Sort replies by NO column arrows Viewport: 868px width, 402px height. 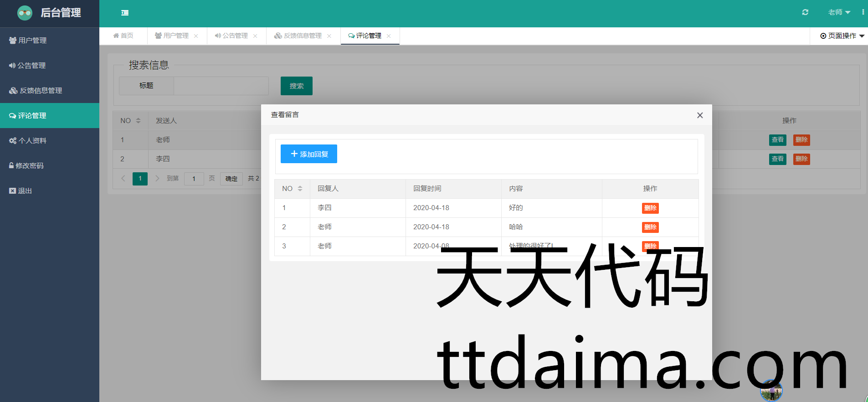tap(300, 189)
